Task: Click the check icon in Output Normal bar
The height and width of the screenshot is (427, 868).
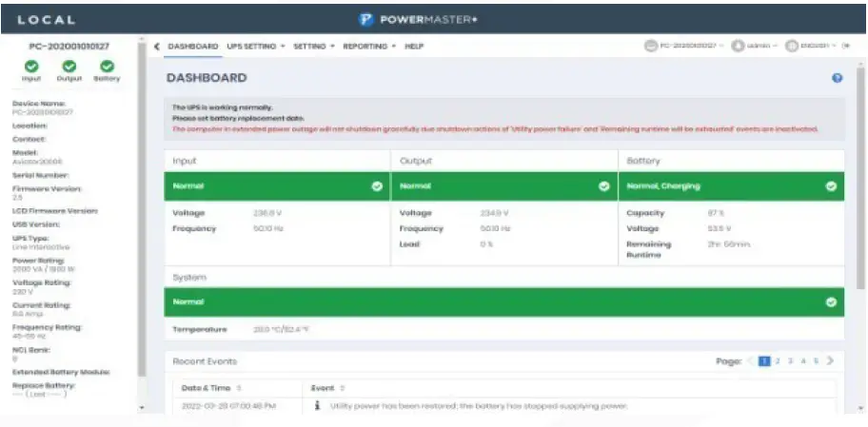Action: [x=604, y=186]
